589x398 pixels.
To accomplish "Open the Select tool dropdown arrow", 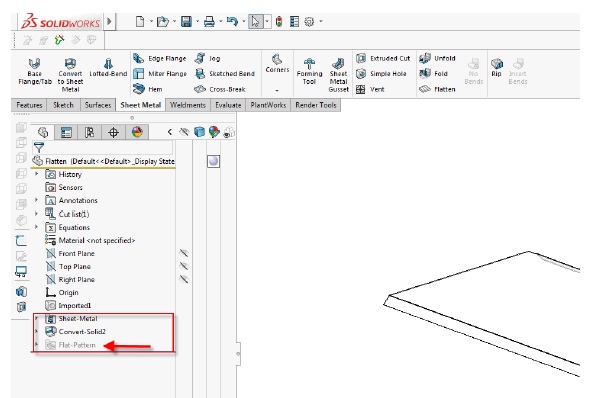I will point(267,21).
